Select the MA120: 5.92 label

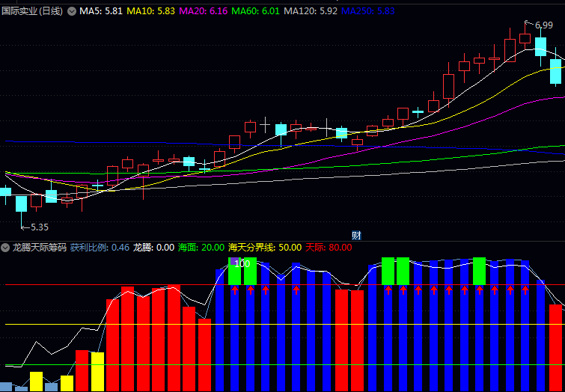(311, 11)
